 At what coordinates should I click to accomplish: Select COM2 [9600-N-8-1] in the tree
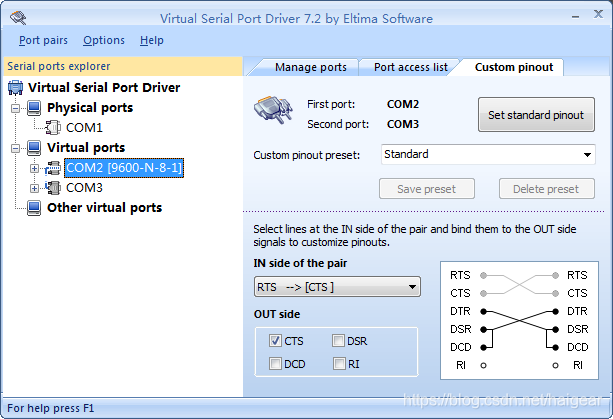[124, 168]
